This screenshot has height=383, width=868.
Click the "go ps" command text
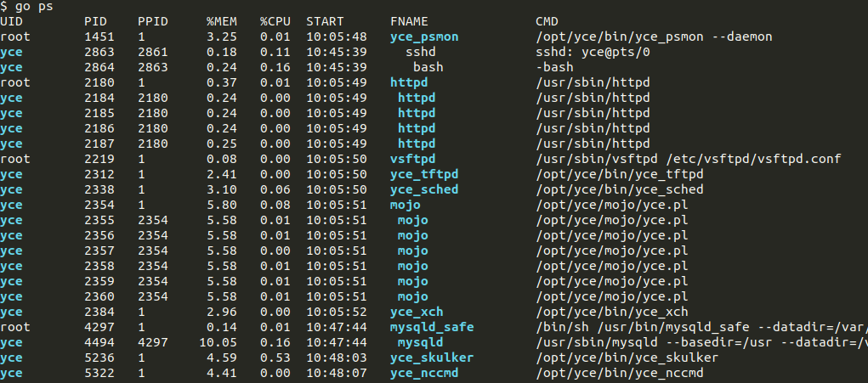point(33,6)
